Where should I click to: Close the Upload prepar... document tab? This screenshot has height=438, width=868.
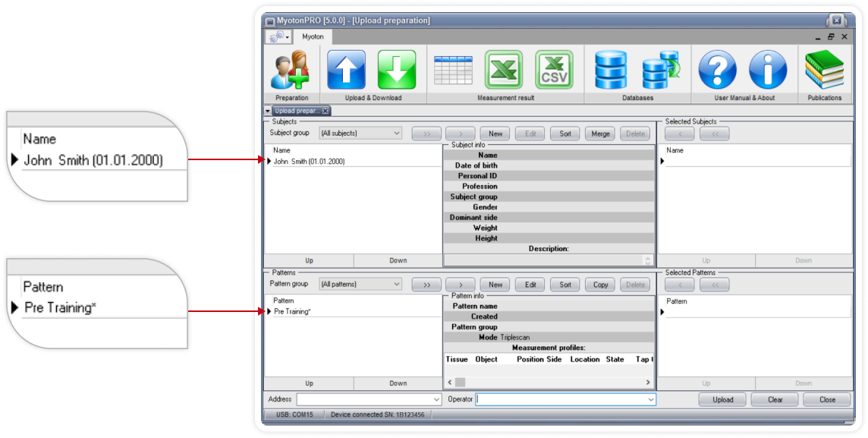(x=325, y=111)
